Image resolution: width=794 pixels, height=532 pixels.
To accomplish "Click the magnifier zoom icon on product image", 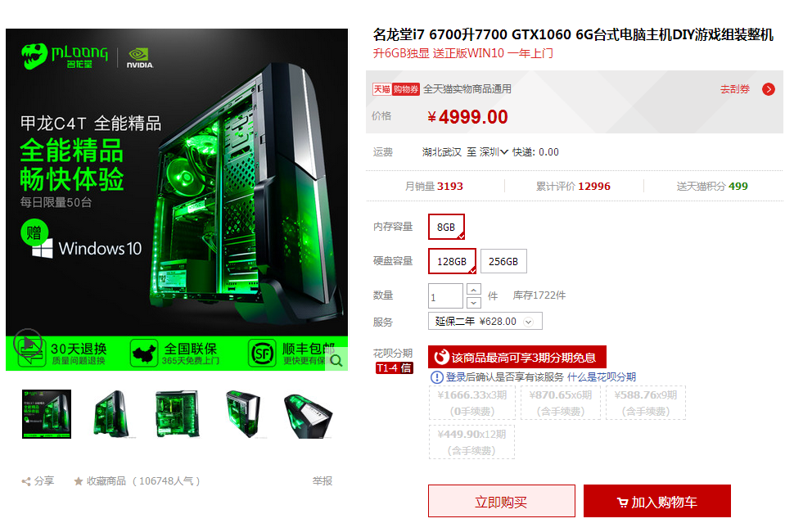I will [336, 360].
